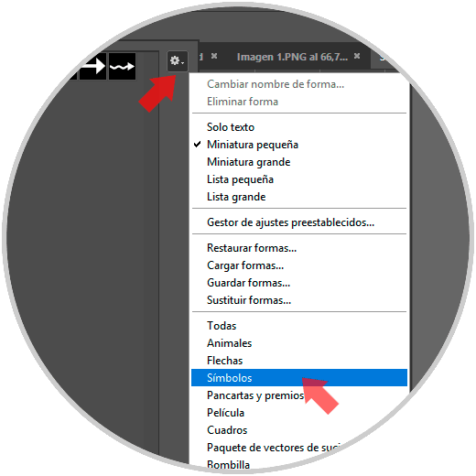
Task: Switch to the Imagen 1.PNG tab
Action: [292, 57]
